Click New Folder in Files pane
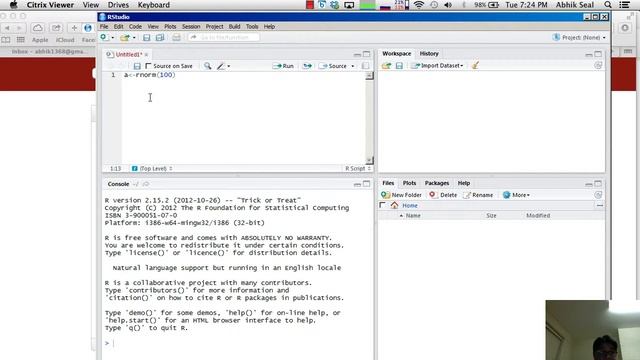640x360 pixels. (402, 195)
